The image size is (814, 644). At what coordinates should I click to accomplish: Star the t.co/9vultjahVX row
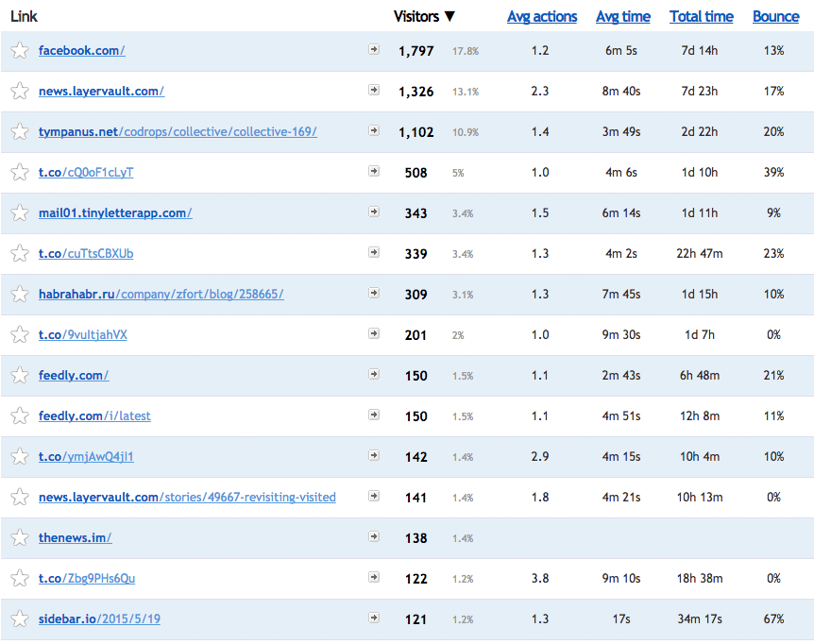point(20,334)
